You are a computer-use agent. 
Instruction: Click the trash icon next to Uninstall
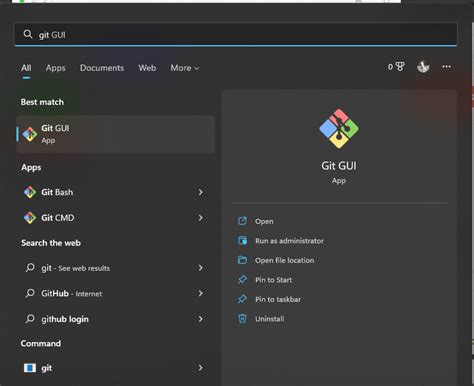click(242, 319)
